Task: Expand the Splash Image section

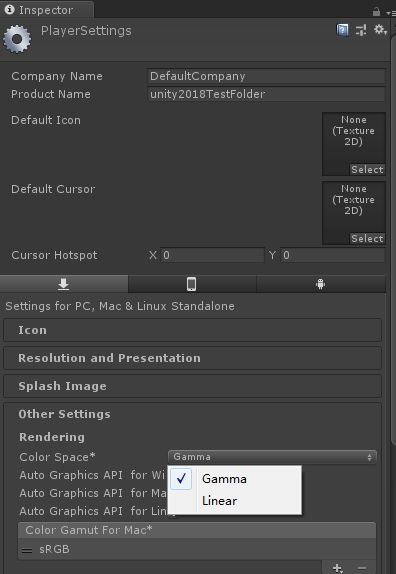Action: [x=193, y=386]
